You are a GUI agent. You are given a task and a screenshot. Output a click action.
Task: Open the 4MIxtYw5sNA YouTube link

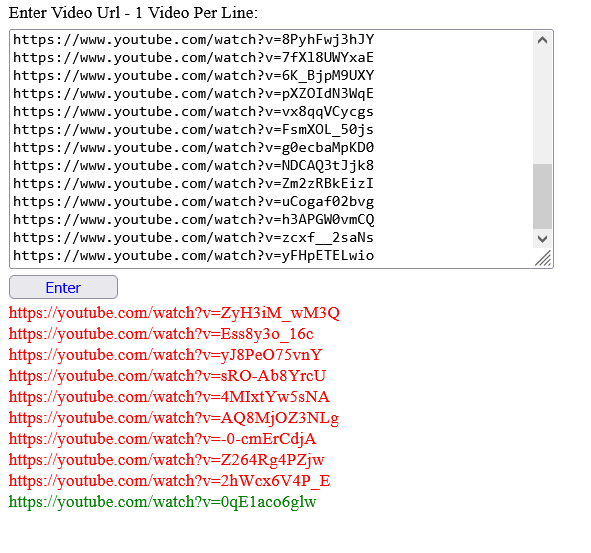169,397
